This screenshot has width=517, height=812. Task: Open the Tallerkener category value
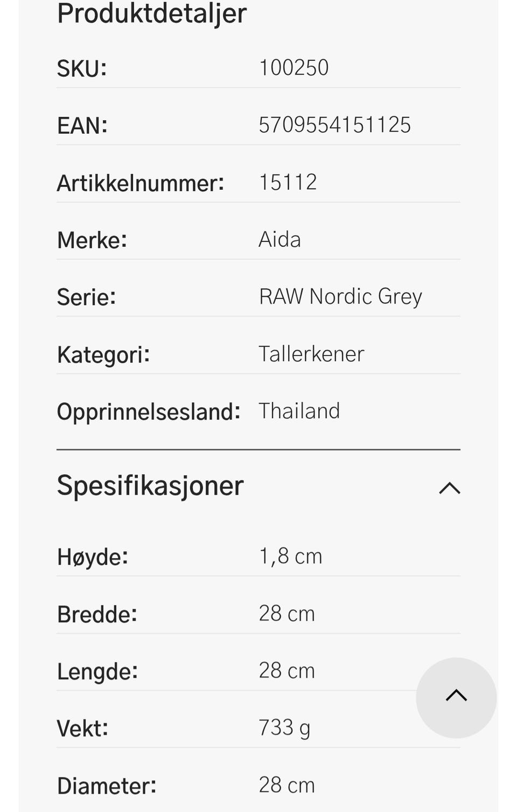click(x=311, y=354)
